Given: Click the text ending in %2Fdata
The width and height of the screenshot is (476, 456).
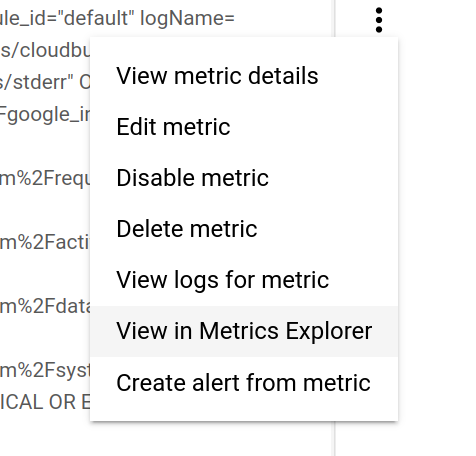Looking at the screenshot, I should 45,306.
